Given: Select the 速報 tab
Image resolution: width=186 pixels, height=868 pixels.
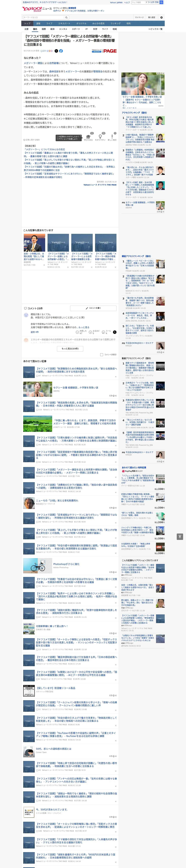Looking at the screenshot, I should tap(38, 24).
